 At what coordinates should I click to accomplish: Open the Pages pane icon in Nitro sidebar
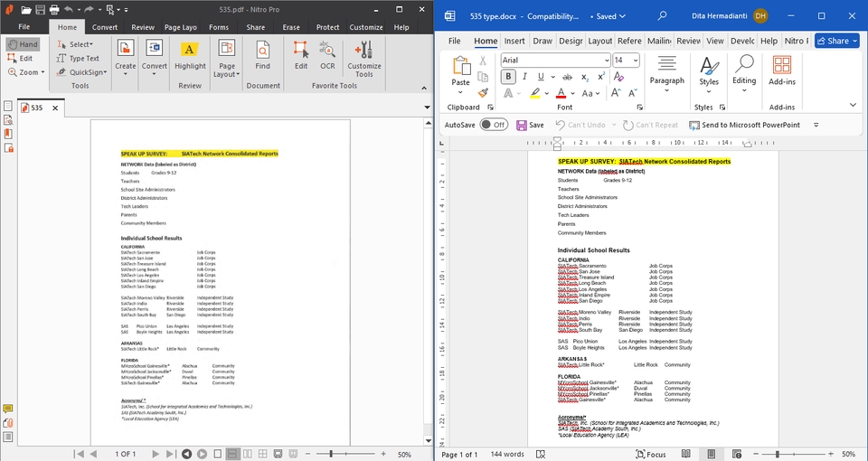pyautogui.click(x=8, y=105)
